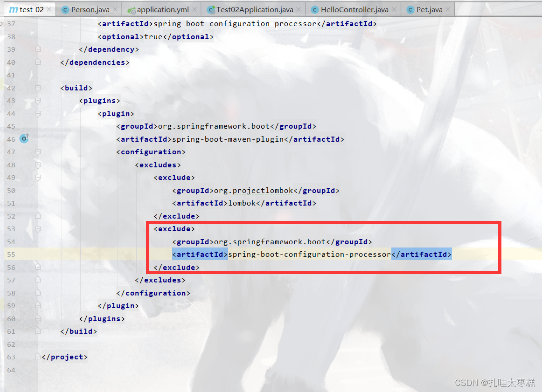
Task: Click 'spring-boot-configuration-processor' on line 55
Action: click(x=310, y=254)
